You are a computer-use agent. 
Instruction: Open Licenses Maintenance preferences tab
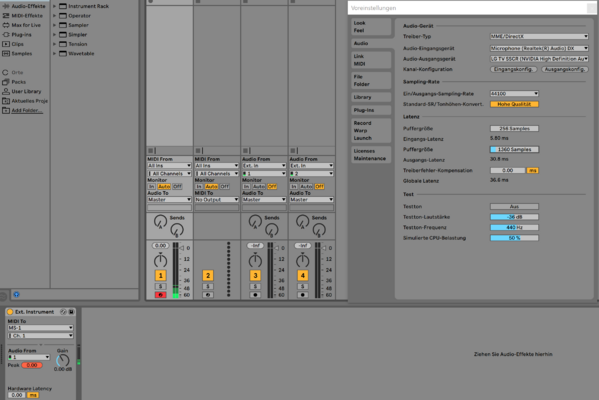point(371,155)
